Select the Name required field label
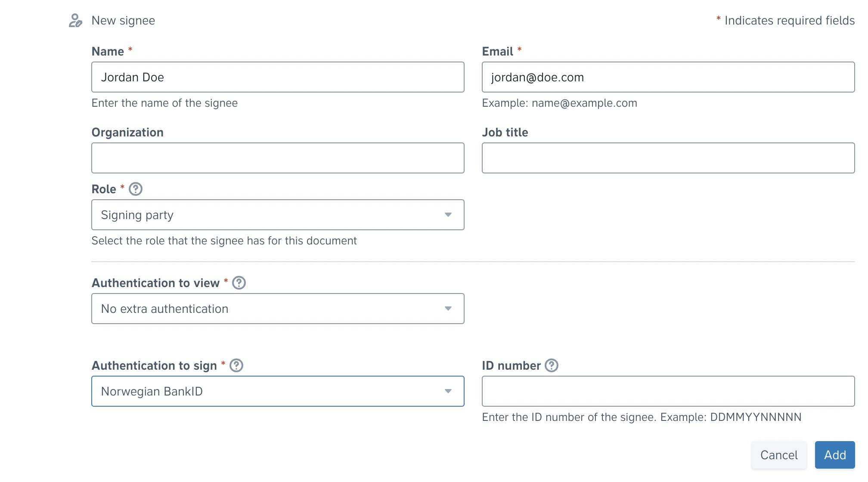868x482 pixels. click(112, 51)
